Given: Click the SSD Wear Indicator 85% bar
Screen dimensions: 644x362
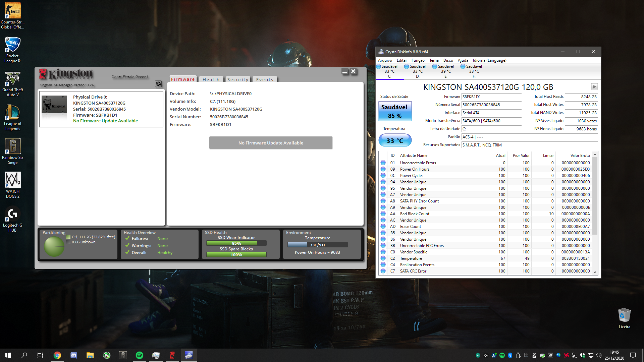Looking at the screenshot, I should click(x=236, y=243).
